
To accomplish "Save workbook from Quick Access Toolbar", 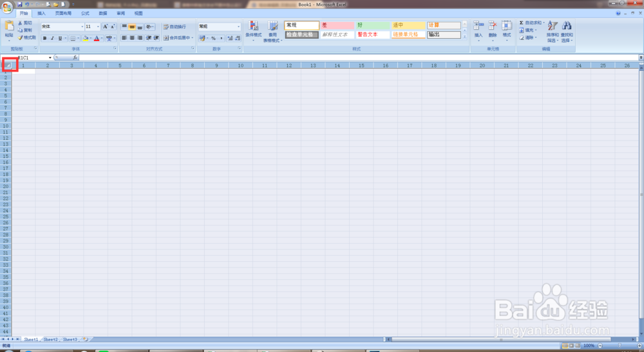I will pyautogui.click(x=19, y=5).
